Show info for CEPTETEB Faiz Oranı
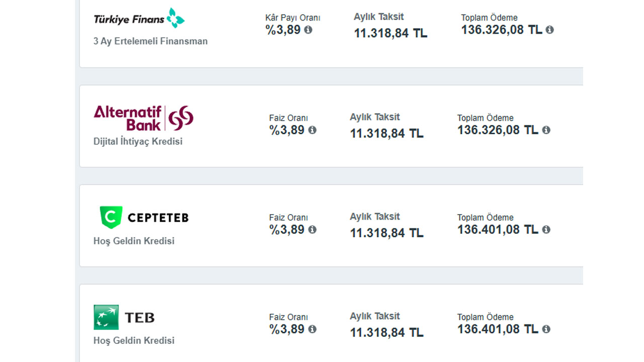Viewport: 644px width, 362px height. (312, 230)
